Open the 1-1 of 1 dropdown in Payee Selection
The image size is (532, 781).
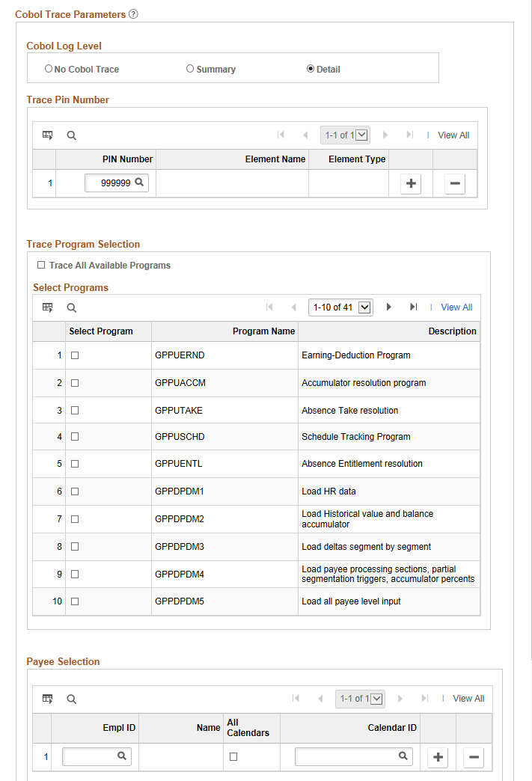pyautogui.click(x=375, y=698)
